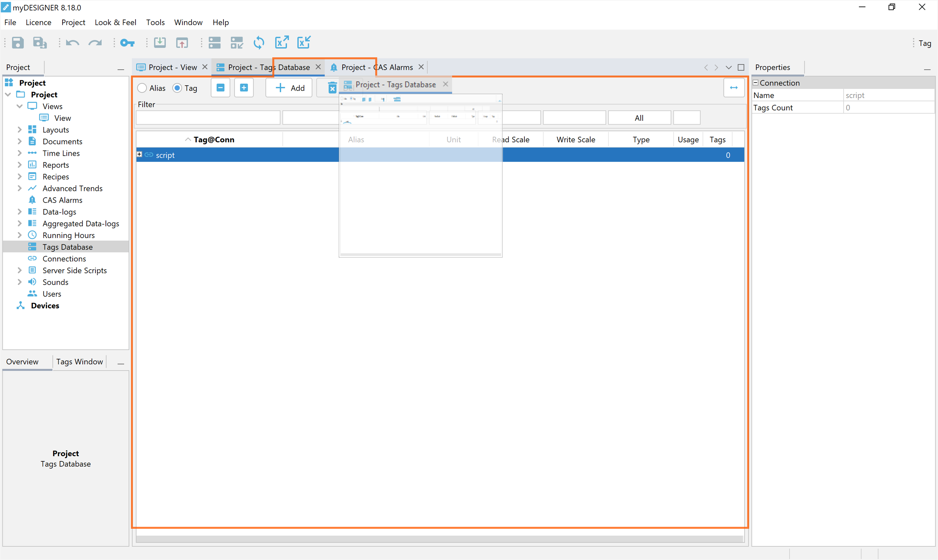Select the Alias radio button
Viewport: 938px width, 560px height.
click(x=142, y=88)
